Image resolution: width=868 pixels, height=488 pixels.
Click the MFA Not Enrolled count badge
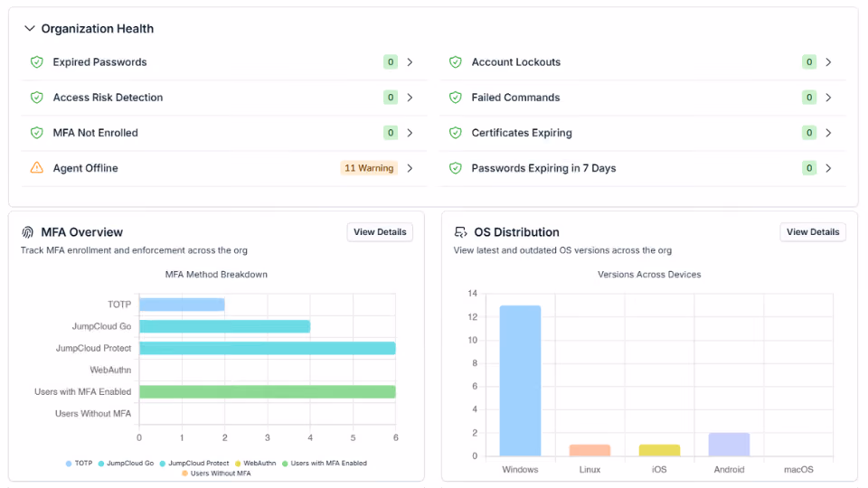click(x=391, y=133)
